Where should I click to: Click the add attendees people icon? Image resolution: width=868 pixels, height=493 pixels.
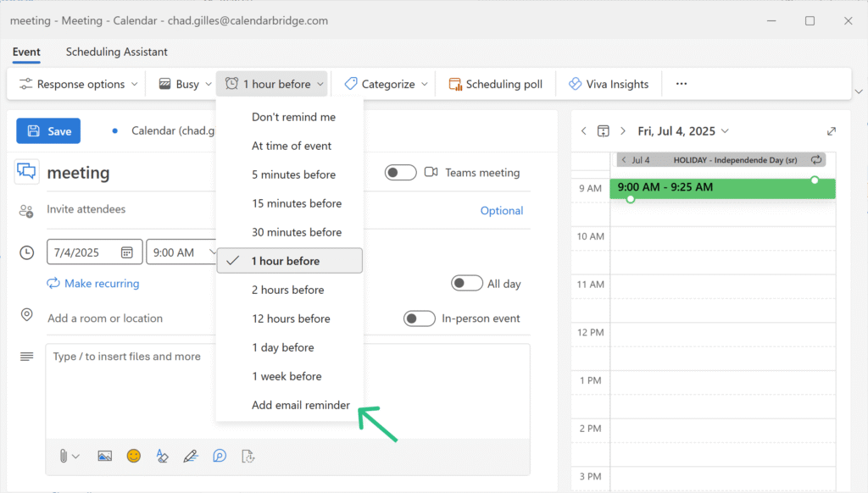(26, 210)
